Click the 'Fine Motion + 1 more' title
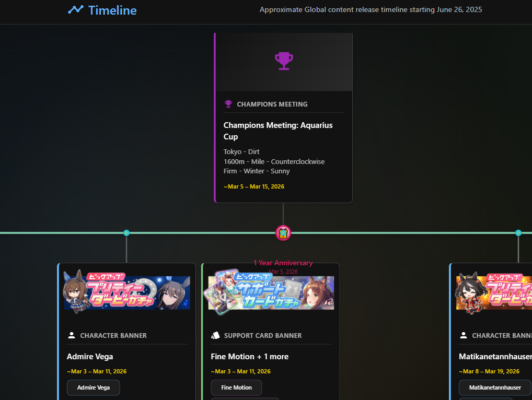The height and width of the screenshot is (400, 532). (249, 357)
